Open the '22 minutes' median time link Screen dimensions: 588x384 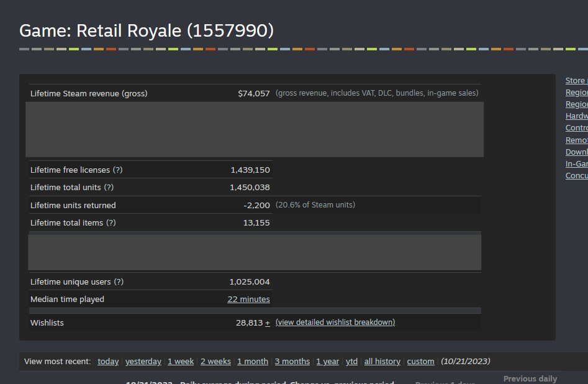click(x=248, y=299)
